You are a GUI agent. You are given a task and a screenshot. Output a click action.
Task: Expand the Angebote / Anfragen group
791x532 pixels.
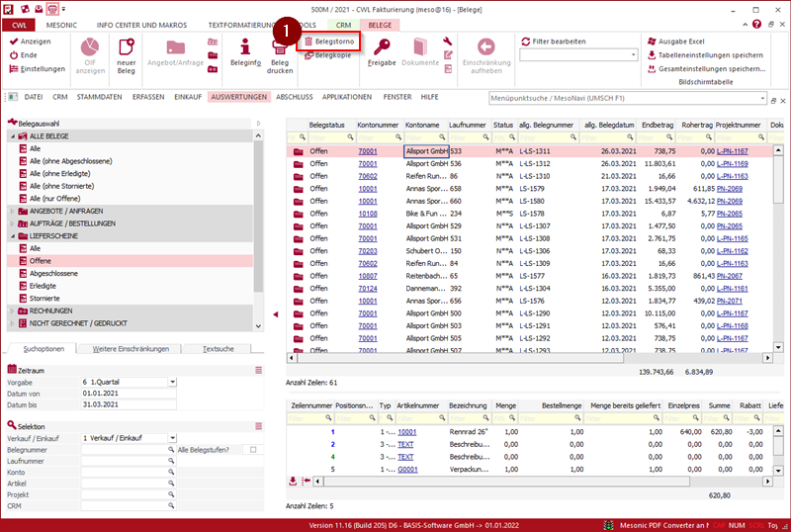[13, 211]
